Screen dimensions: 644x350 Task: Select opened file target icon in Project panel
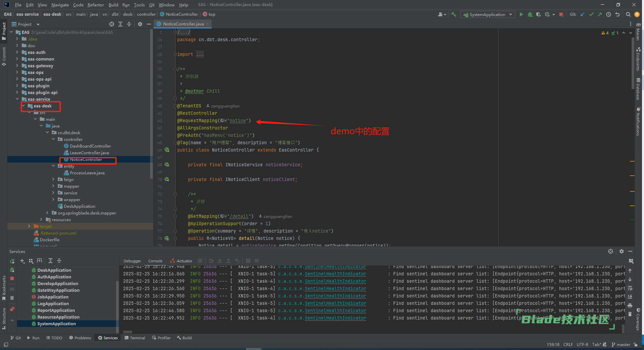(x=112, y=24)
